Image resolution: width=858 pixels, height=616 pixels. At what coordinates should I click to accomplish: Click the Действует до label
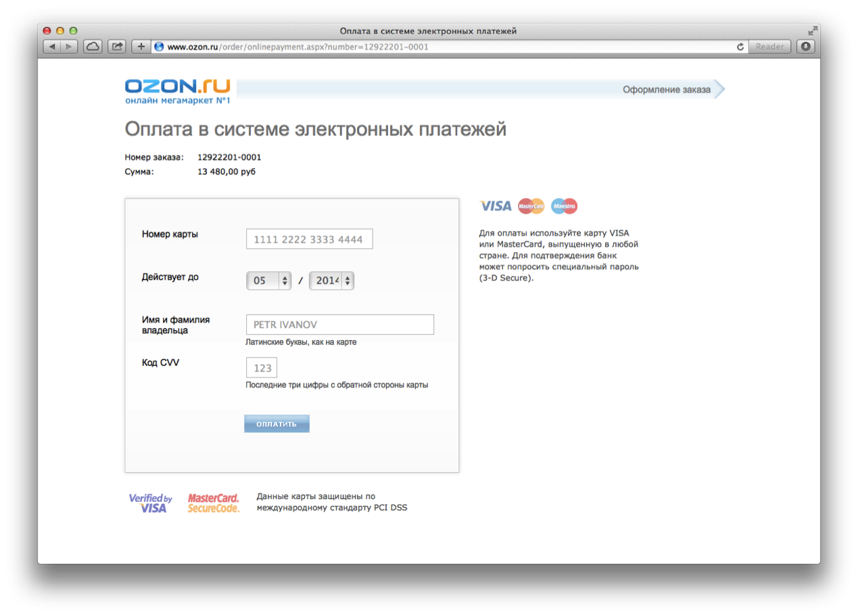point(170,277)
